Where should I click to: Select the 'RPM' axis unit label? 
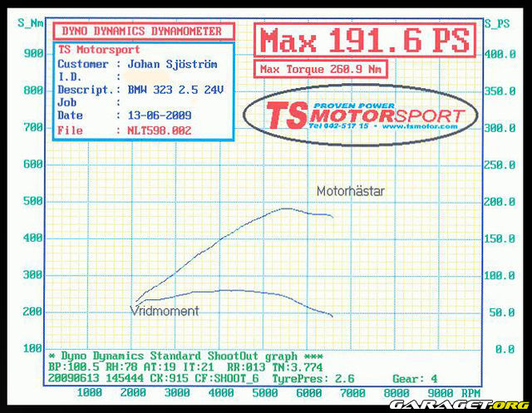[x=470, y=393]
